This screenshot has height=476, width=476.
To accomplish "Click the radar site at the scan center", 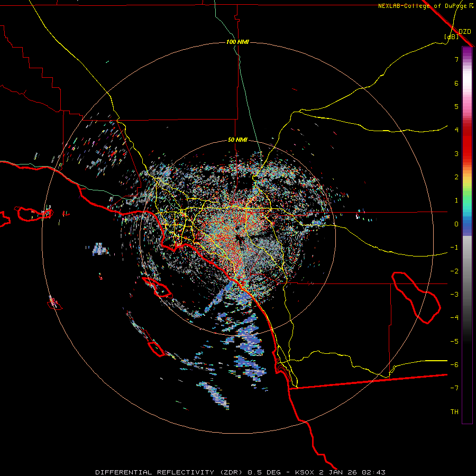I will [x=237, y=237].
